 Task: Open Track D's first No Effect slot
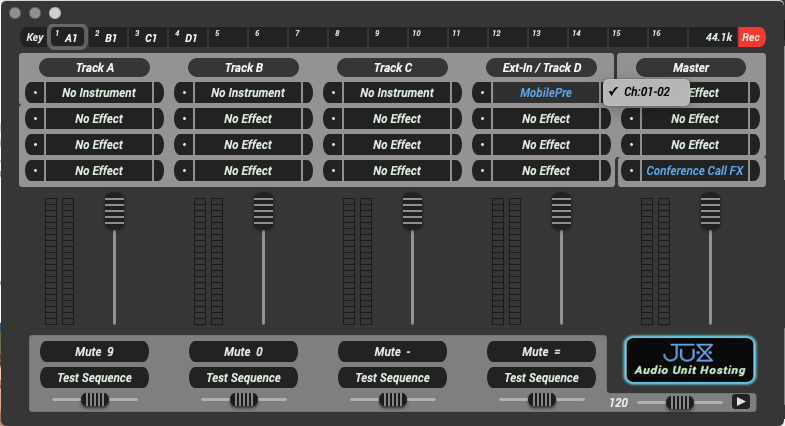coord(546,119)
